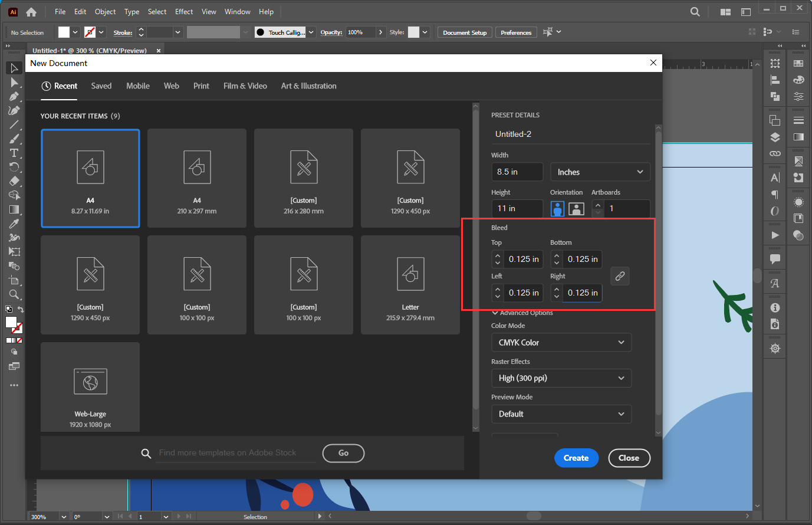Select the Curvature tool
The height and width of the screenshot is (525, 812).
click(14, 110)
